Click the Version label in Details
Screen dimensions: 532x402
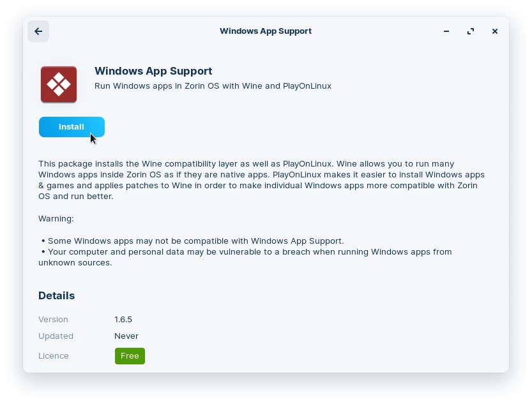point(53,319)
